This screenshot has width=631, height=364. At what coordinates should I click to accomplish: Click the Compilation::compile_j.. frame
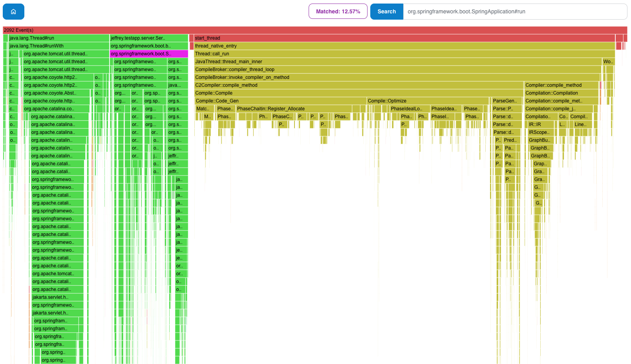[x=559, y=109]
